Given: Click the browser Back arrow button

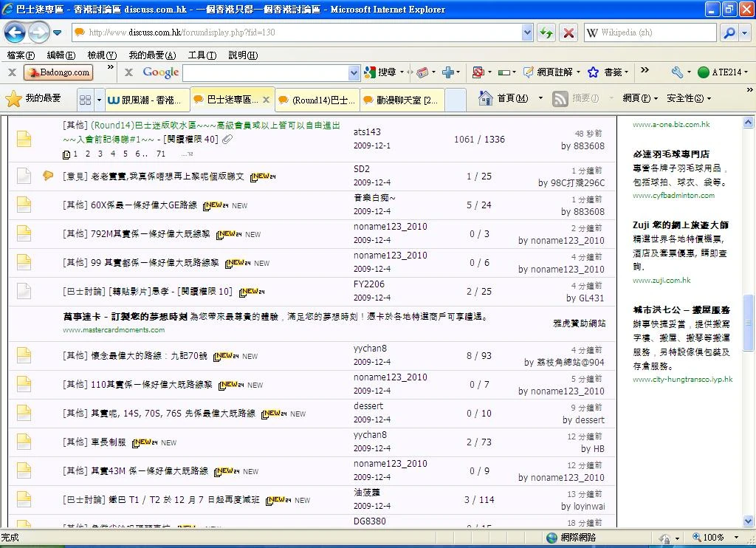Looking at the screenshot, I should [15, 32].
